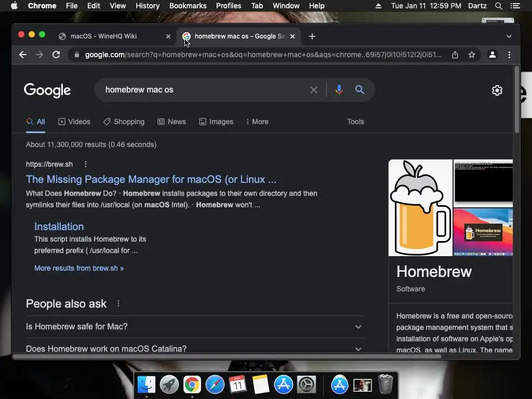Click the horizontal scrollbar at bottom
The height and width of the screenshot is (399, 532).
point(228,356)
